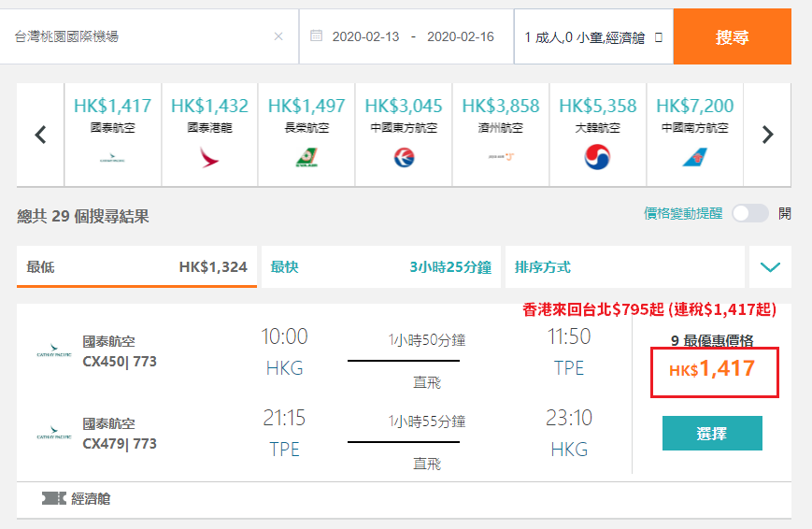Switch to the 最低 cheapest tab
This screenshot has height=529, width=812.
click(136, 266)
